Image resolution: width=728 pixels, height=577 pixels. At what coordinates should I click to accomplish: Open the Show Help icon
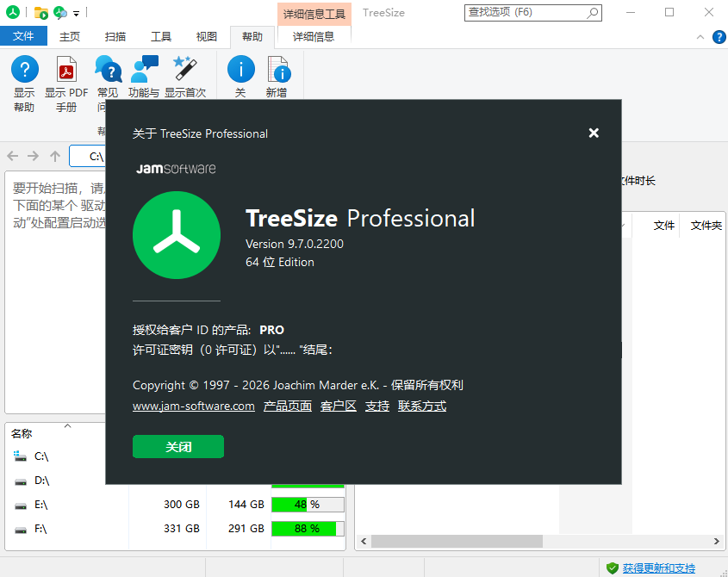25,70
